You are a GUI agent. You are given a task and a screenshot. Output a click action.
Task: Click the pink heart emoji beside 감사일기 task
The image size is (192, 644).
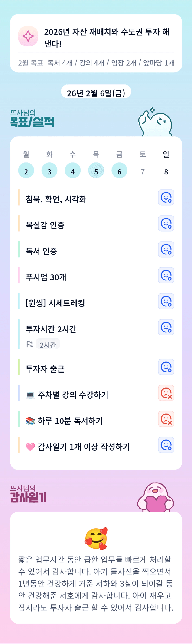tap(30, 447)
